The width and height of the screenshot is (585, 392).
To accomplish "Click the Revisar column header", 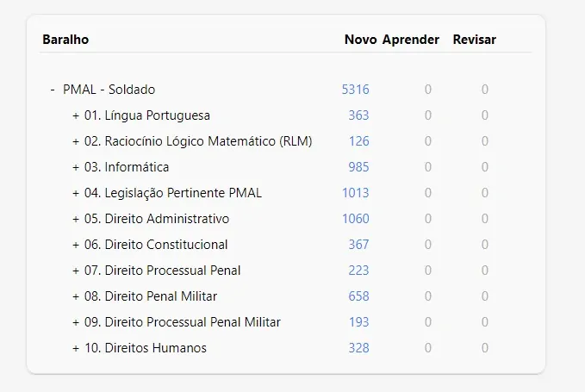I will [x=475, y=40].
